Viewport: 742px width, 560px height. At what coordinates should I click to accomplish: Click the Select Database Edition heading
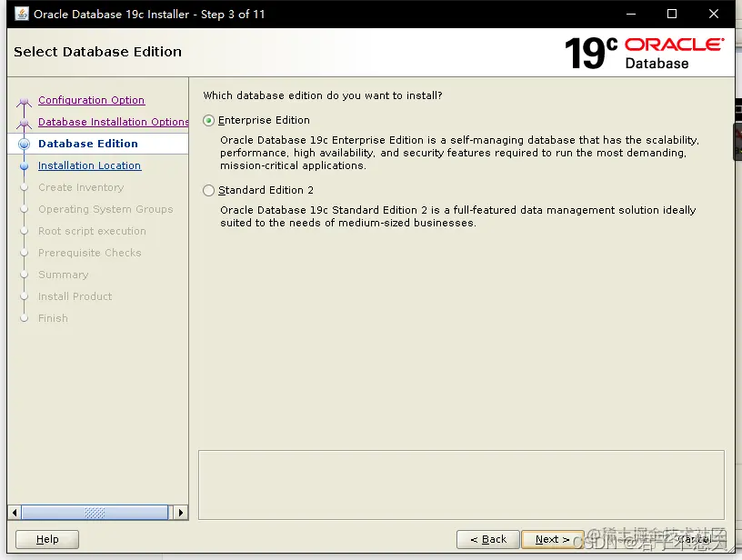(97, 52)
